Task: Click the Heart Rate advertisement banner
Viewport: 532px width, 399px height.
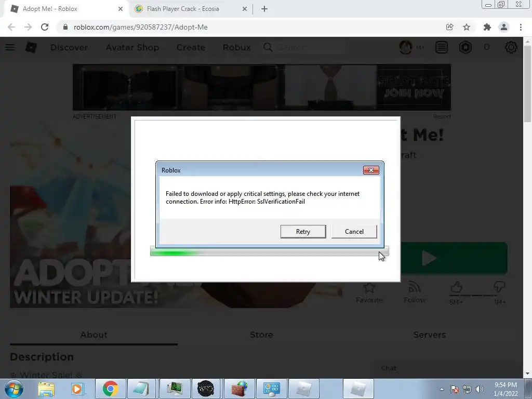Action: (262, 87)
